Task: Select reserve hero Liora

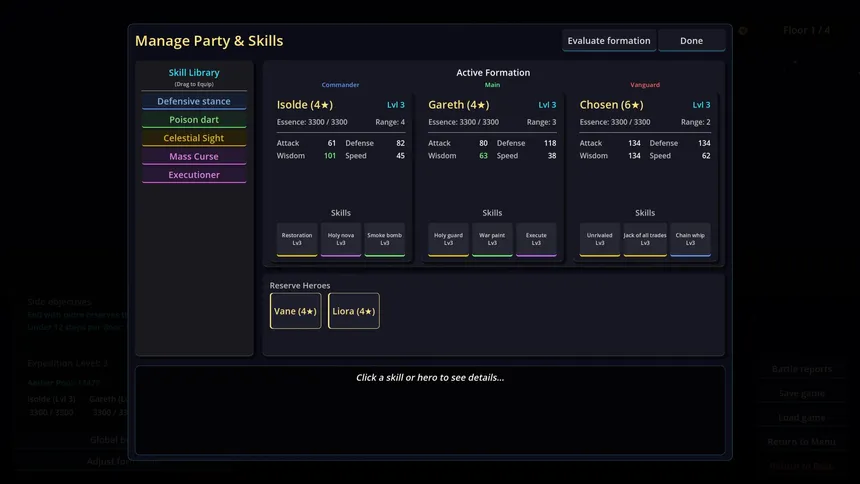Action: pyautogui.click(x=354, y=311)
